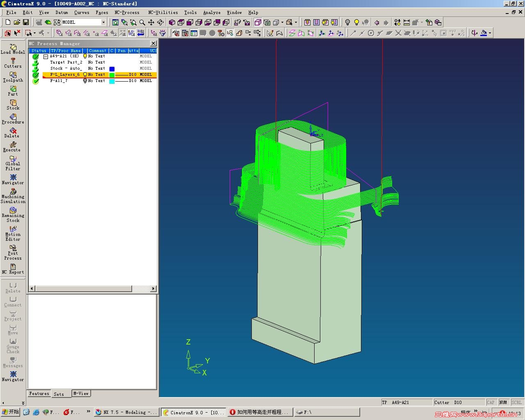Screen dimensions: 525x420
Task: Toggle light bulb visibility for F-All_7
Action: point(85,81)
